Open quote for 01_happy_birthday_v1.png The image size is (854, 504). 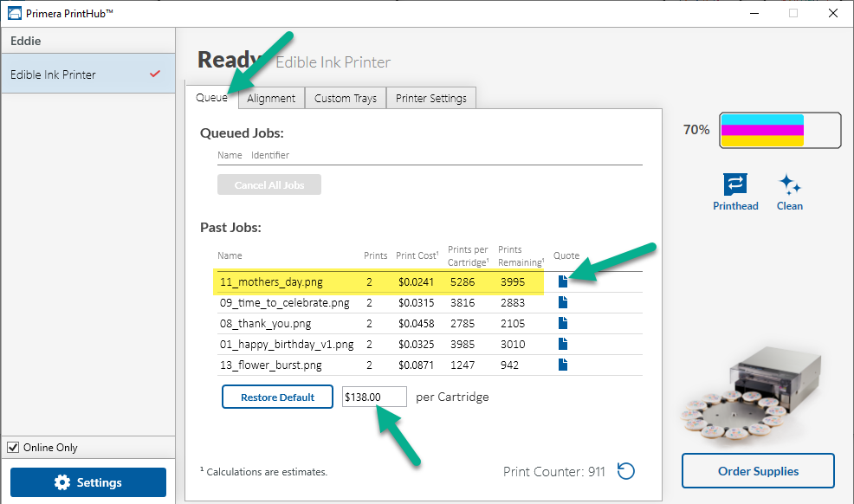563,344
